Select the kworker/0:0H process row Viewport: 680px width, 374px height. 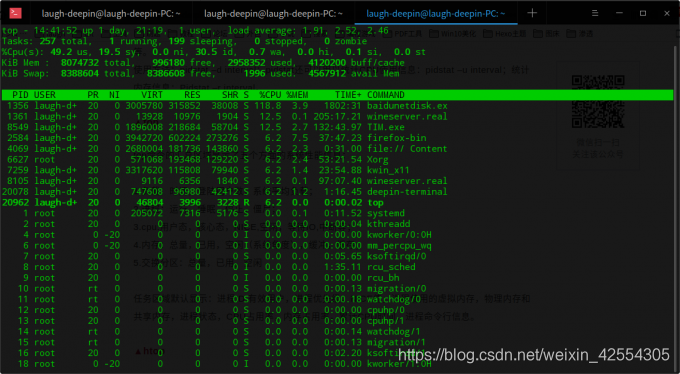(x=337, y=235)
